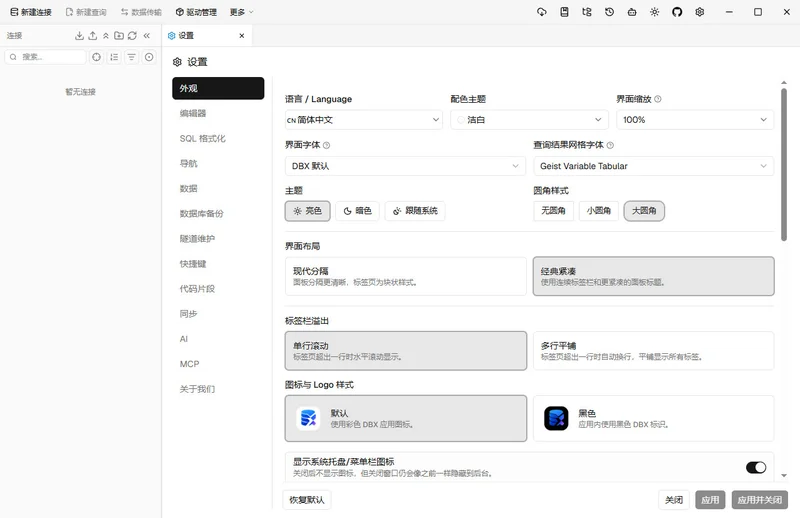The width and height of the screenshot is (800, 518).
Task: Expand the 更多 menu in the toolbar
Action: pyautogui.click(x=241, y=12)
